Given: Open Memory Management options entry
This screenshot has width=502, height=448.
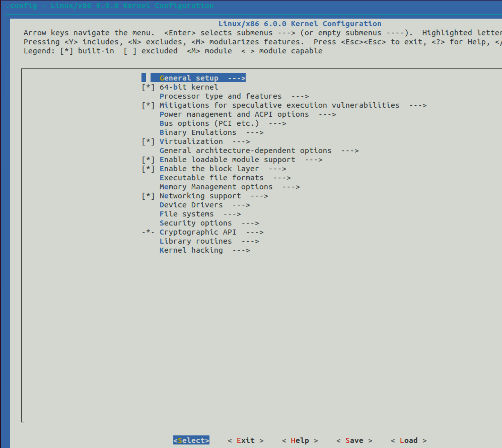Looking at the screenshot, I should point(216,187).
